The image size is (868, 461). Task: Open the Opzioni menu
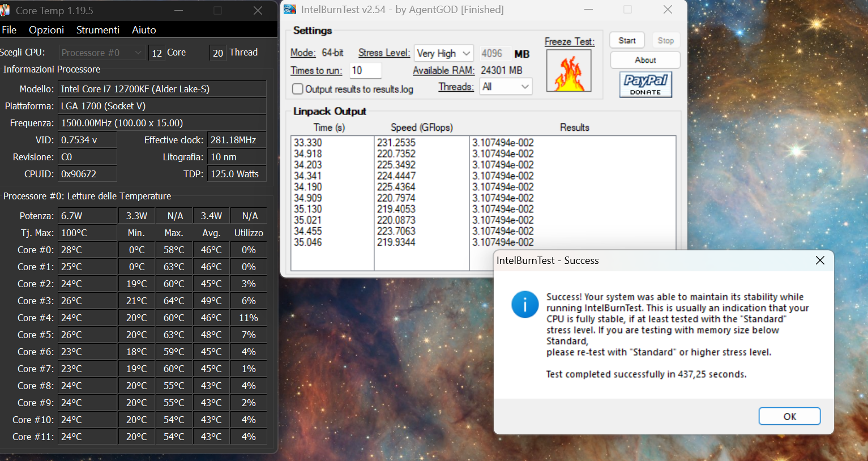(46, 30)
